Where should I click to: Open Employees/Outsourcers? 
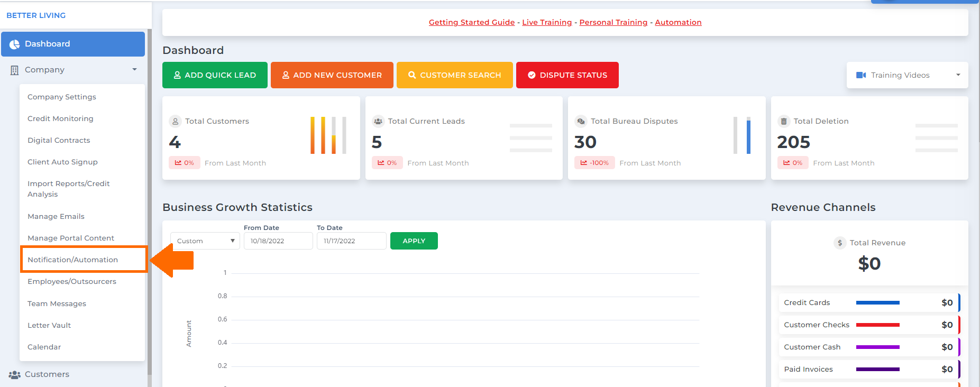[72, 281]
